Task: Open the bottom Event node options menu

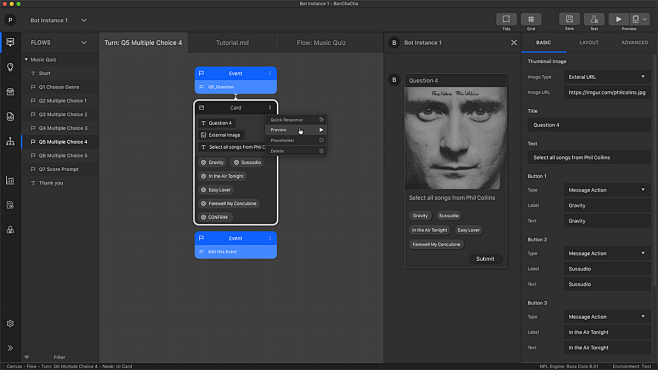Action: (270, 238)
